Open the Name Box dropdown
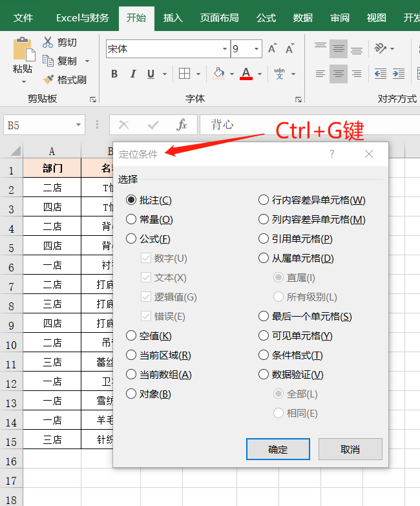420x506 pixels. [x=78, y=125]
